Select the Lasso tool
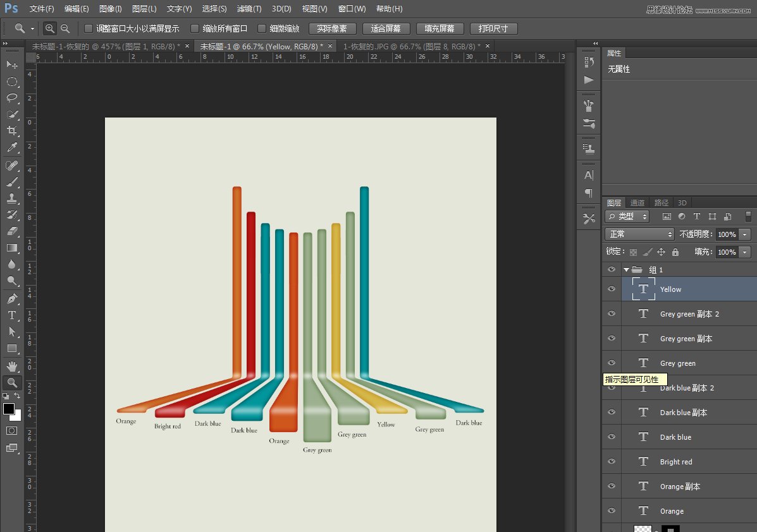The height and width of the screenshot is (532, 757). point(12,98)
